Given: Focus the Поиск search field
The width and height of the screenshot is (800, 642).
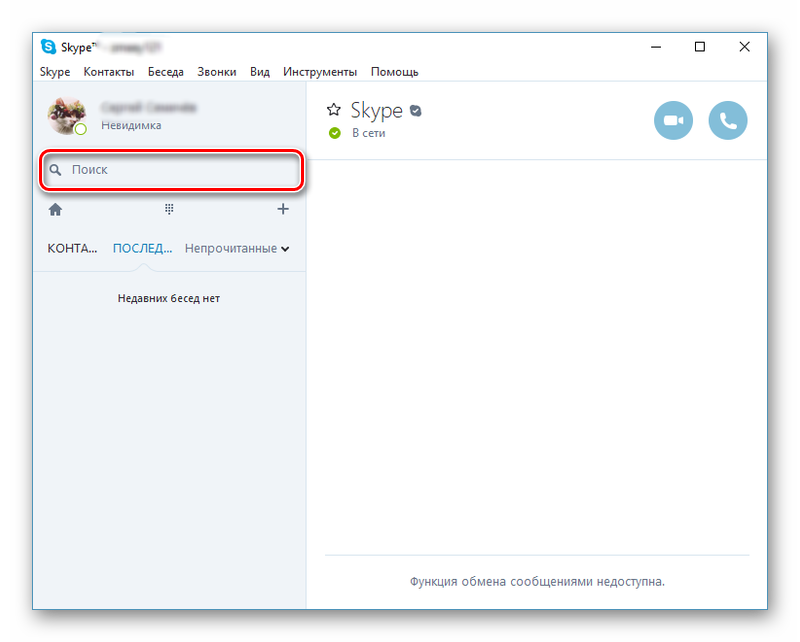Looking at the screenshot, I should click(172, 170).
